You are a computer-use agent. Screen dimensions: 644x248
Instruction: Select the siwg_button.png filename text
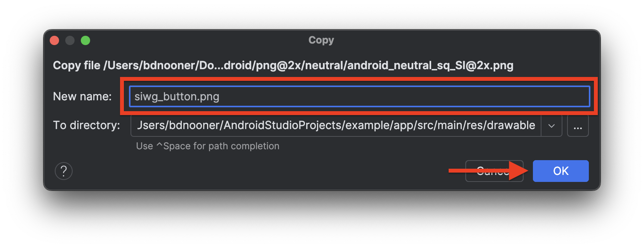(x=176, y=96)
